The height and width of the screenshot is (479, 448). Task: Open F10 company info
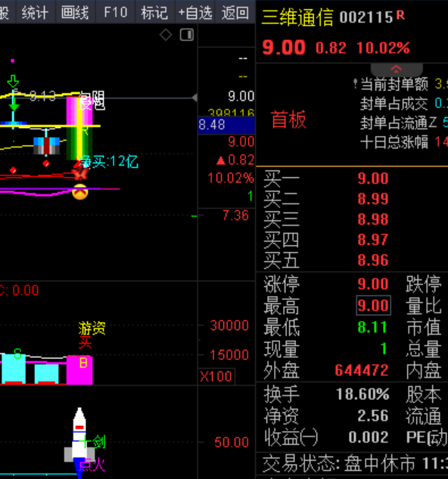115,13
